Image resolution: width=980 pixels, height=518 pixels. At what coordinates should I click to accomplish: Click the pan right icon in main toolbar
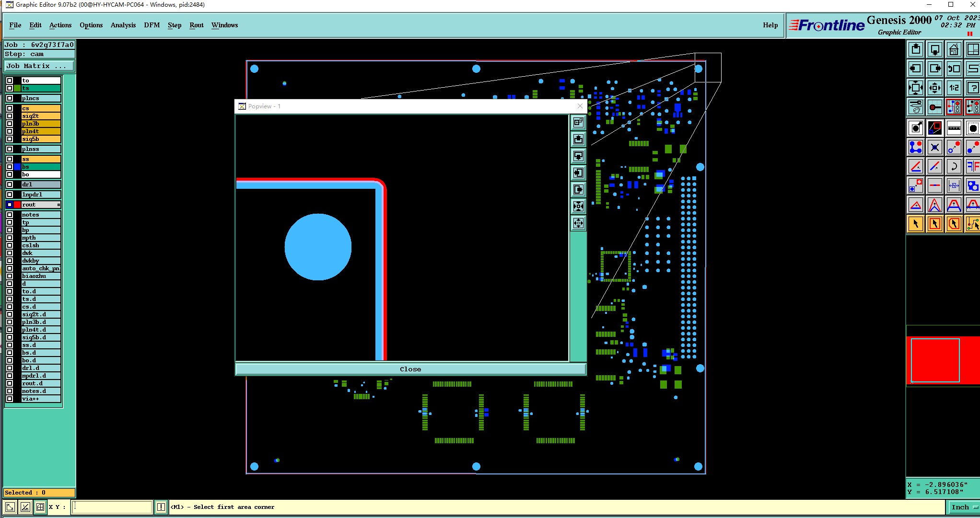935,69
